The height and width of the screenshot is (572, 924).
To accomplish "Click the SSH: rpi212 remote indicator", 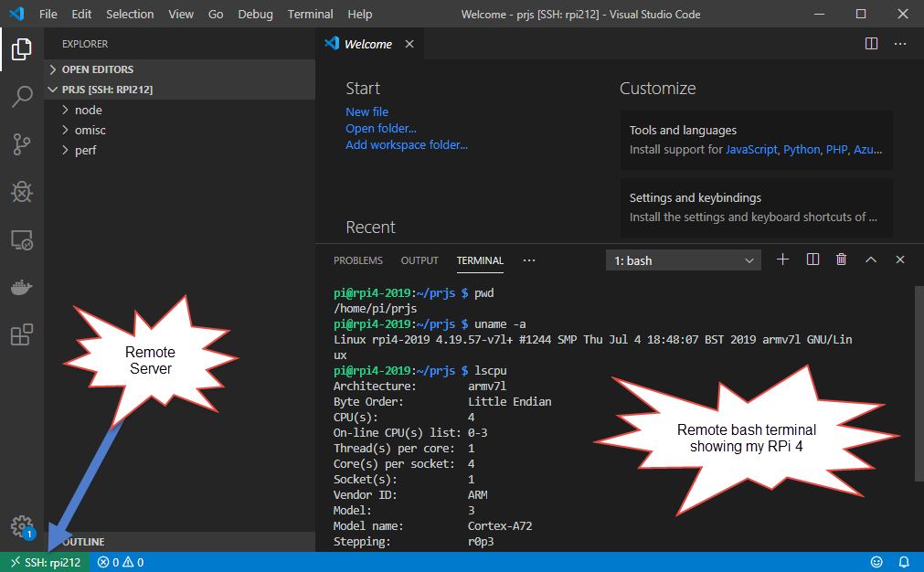I will click(46, 563).
